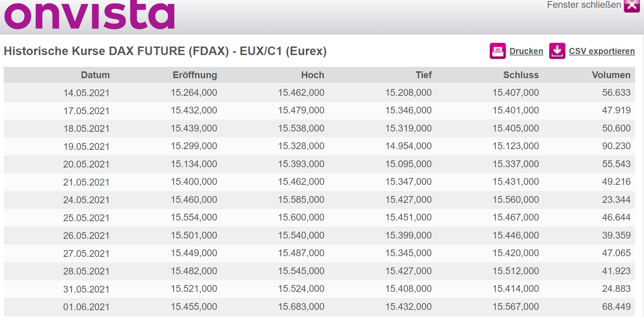Image resolution: width=644 pixels, height=317 pixels.
Task: Click the Eröffnung column header
Action: (195, 75)
